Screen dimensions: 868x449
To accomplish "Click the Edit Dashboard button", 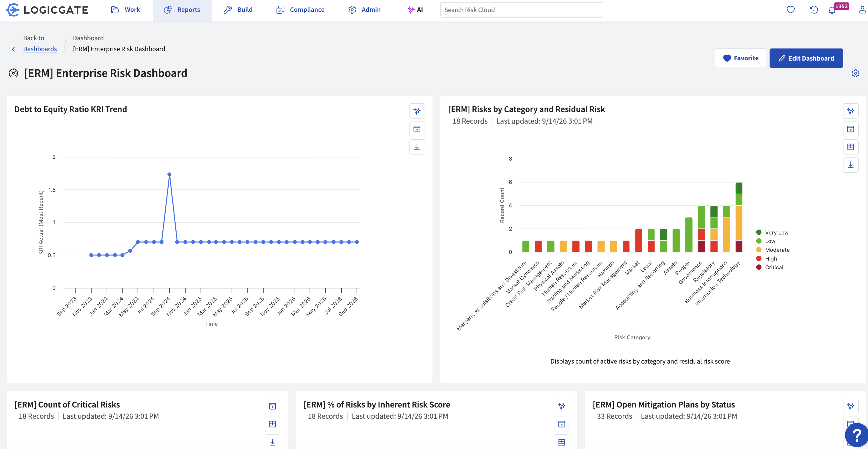I will coord(806,58).
